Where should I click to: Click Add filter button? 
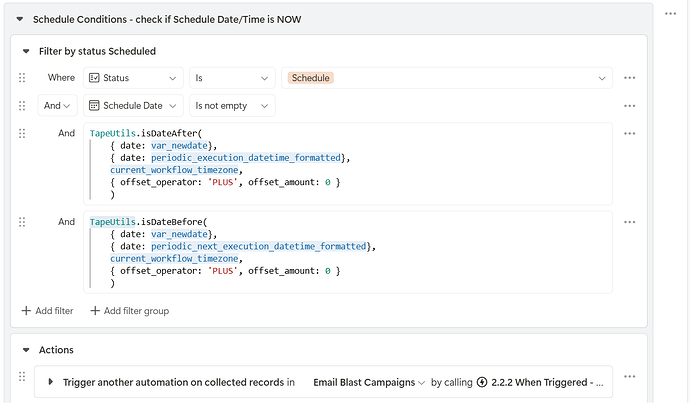pyautogui.click(x=48, y=311)
